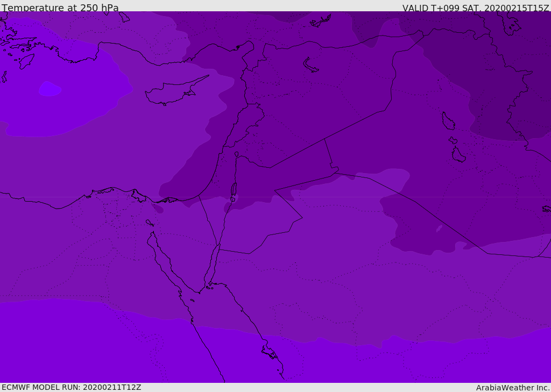
Task: Click the 'VALID T+099 SAT. 20200215T15Z' label
Action: coord(476,8)
